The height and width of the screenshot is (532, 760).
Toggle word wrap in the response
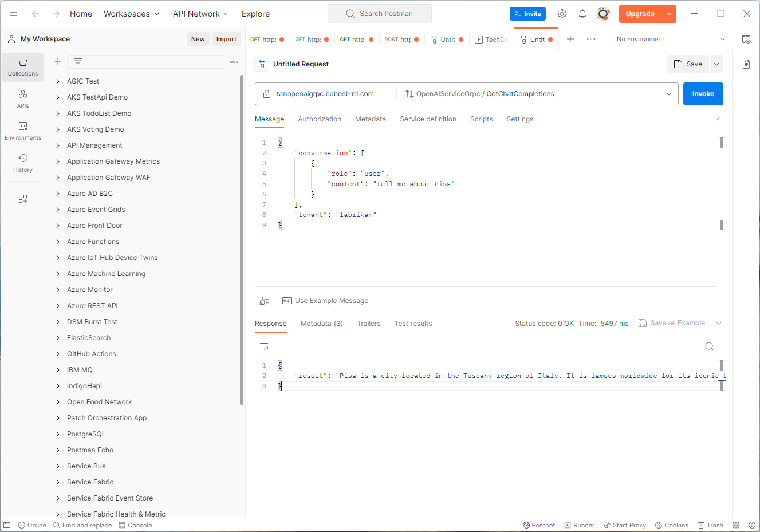(x=264, y=346)
